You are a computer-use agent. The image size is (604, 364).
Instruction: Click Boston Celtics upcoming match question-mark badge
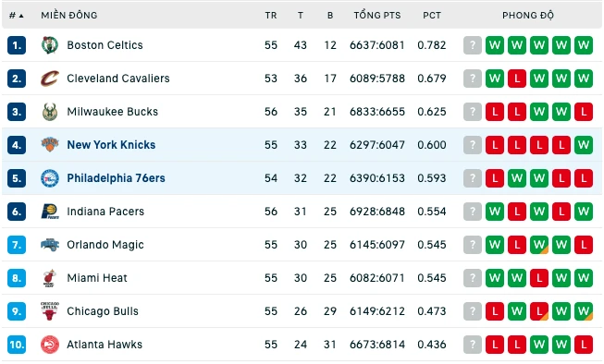click(x=473, y=45)
